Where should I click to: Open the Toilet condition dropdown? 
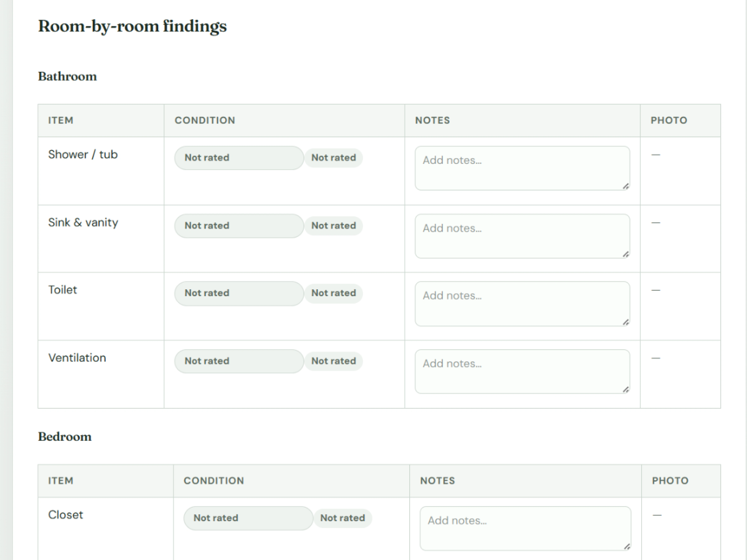click(239, 293)
